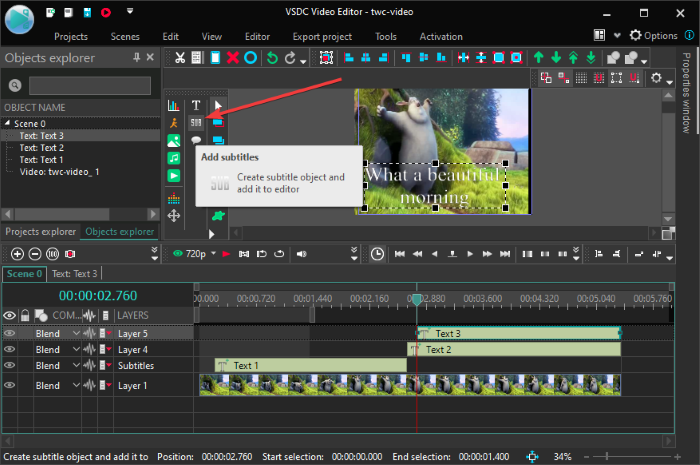700x465 pixels.
Task: Toggle visibility of the Subtitles layer
Action: (10, 365)
